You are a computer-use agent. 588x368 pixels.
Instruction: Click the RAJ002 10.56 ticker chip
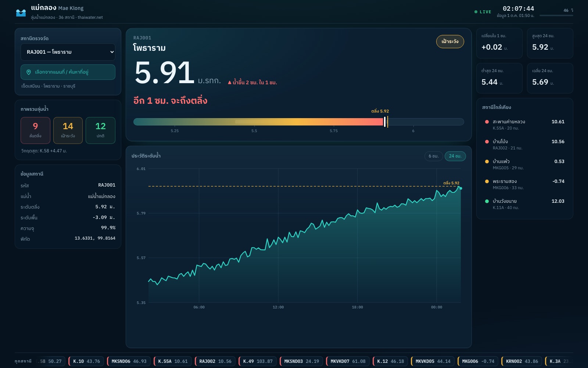pyautogui.click(x=215, y=361)
